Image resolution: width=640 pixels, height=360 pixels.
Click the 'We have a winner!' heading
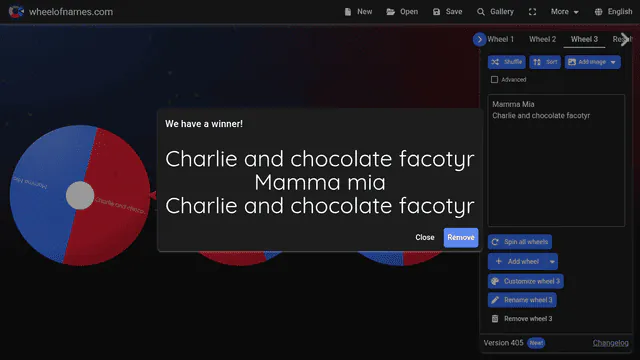[204, 124]
